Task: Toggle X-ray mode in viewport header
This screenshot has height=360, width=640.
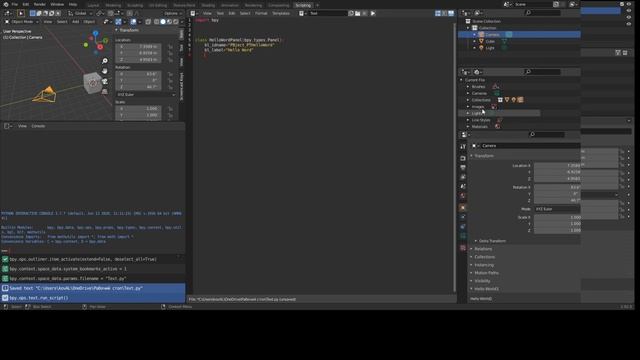Action: pyautogui.click(x=148, y=22)
